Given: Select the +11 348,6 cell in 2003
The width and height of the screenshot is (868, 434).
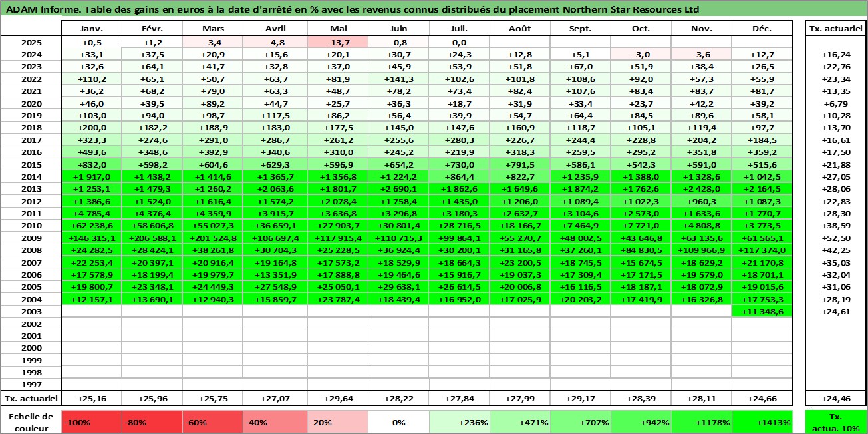Looking at the screenshot, I should click(x=762, y=311).
